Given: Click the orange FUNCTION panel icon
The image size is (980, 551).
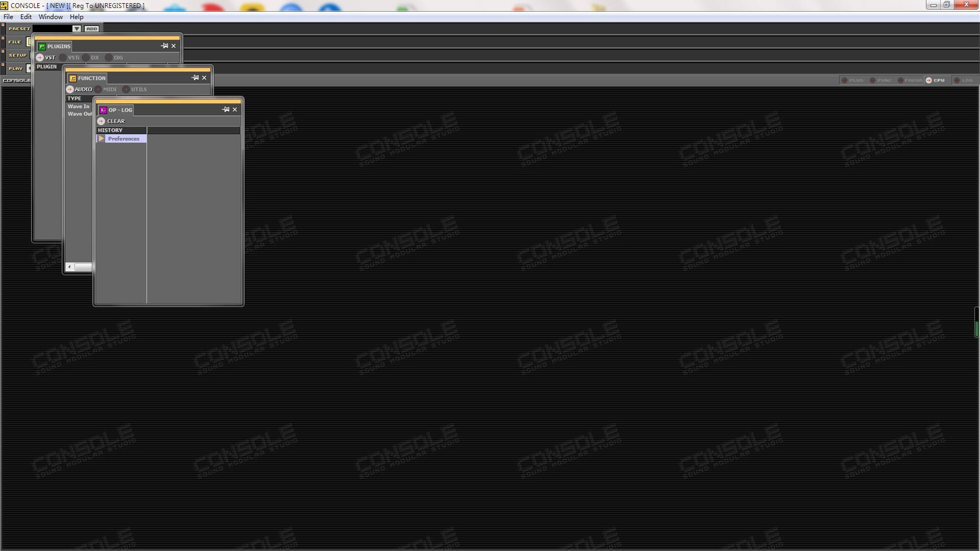Looking at the screenshot, I should (73, 78).
